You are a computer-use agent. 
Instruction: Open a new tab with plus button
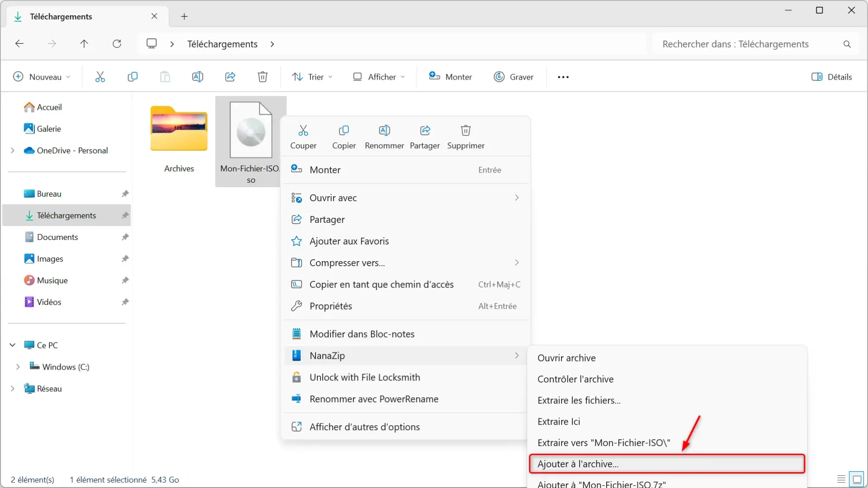tap(184, 17)
